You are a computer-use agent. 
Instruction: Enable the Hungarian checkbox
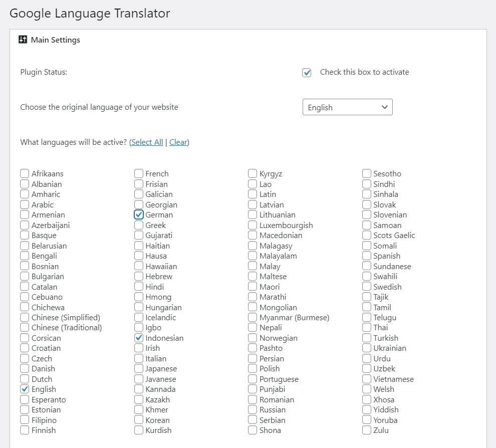pyautogui.click(x=139, y=307)
